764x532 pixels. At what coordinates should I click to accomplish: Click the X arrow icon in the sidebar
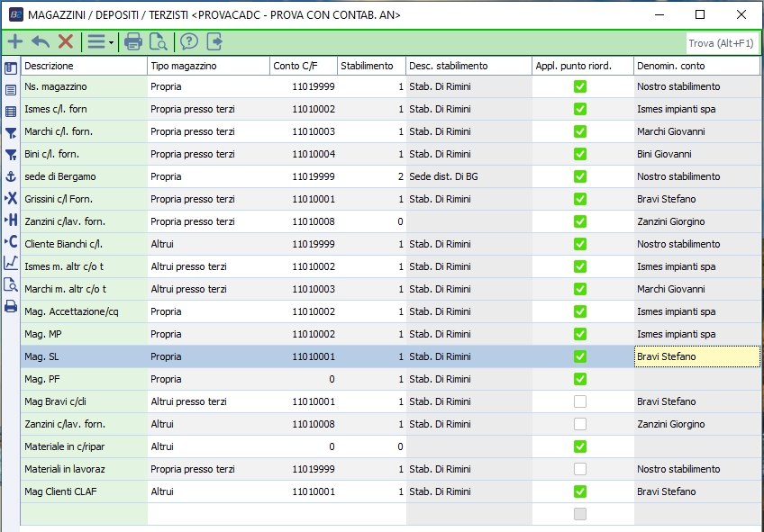pos(11,198)
